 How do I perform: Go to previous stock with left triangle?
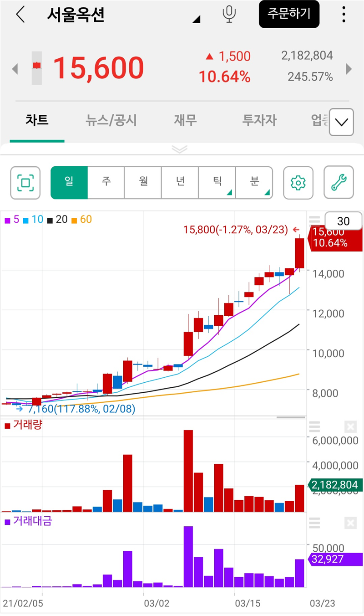coord(15,69)
